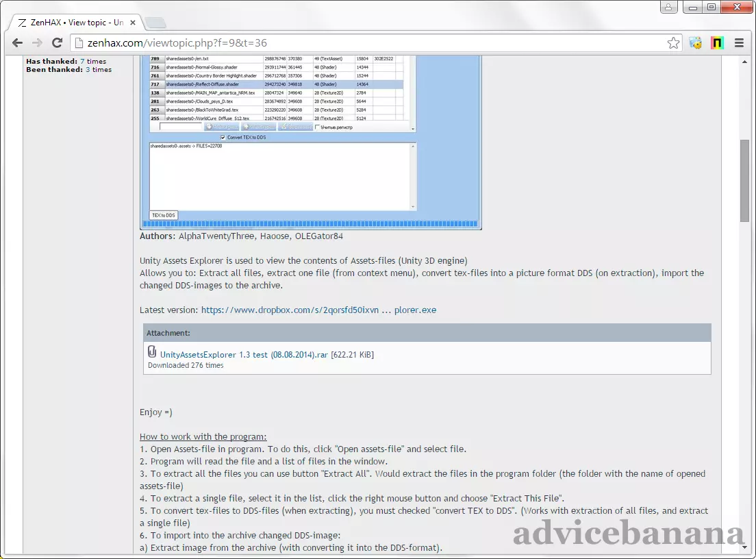This screenshot has width=756, height=559.
Task: Reload the page with the refresh icon
Action: point(57,43)
